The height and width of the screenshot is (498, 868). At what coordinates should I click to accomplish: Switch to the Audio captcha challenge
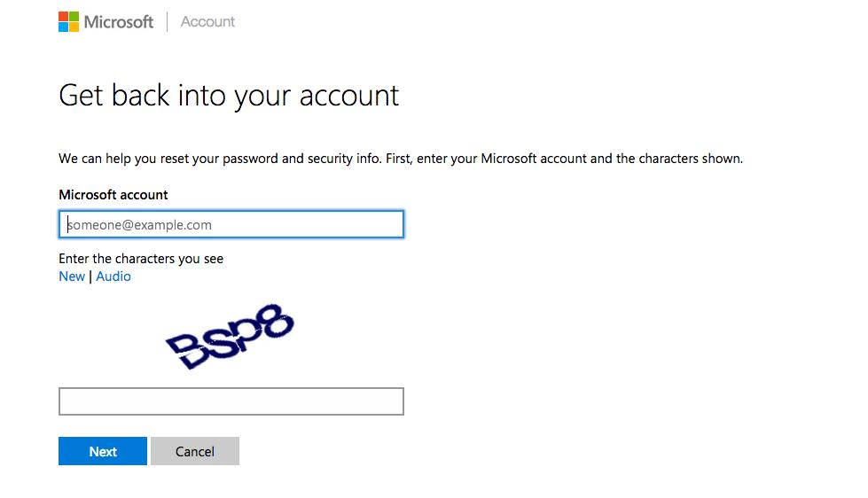[x=113, y=276]
